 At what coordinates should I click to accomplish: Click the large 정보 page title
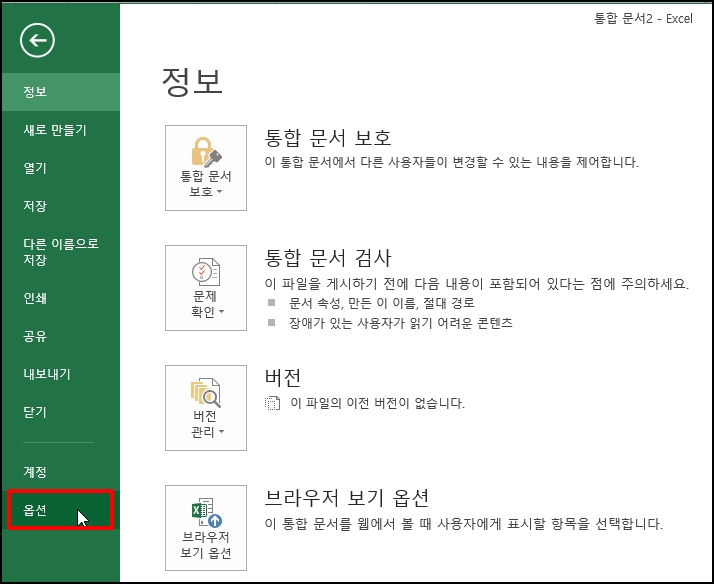pyautogui.click(x=192, y=82)
